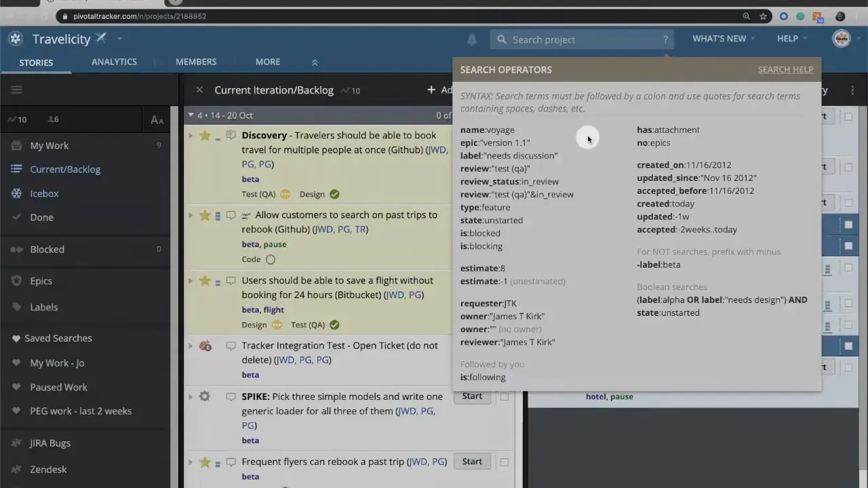Open the Blocked stories panel
Image resolution: width=868 pixels, height=488 pixels.
(x=47, y=249)
